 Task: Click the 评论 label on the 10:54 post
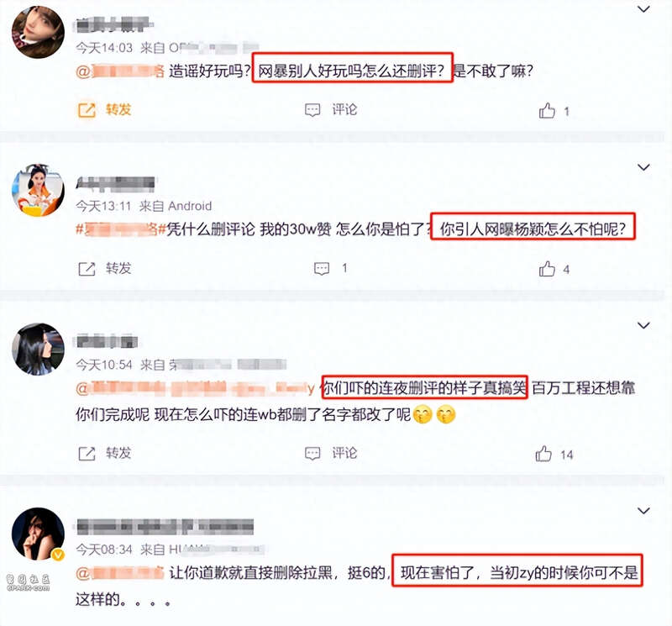(x=344, y=453)
